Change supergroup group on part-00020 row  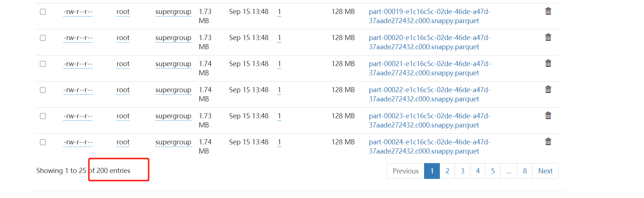(x=173, y=38)
